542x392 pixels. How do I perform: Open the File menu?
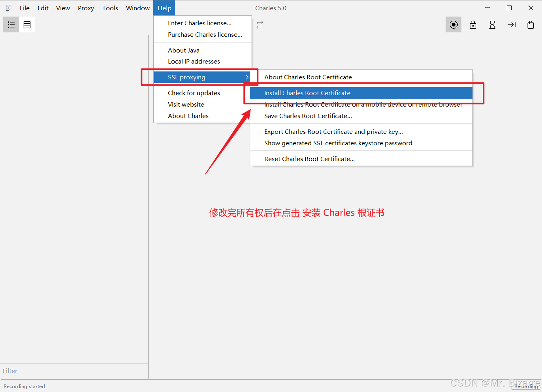tap(24, 8)
